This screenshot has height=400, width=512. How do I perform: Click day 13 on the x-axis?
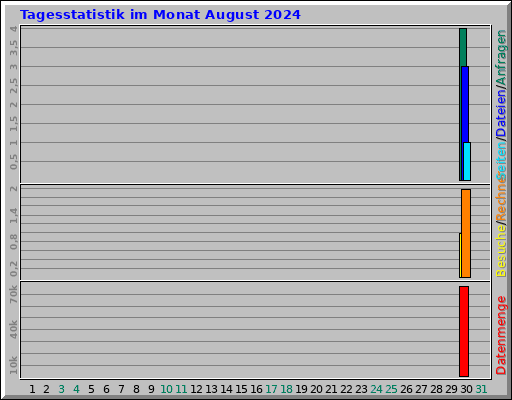pos(211,389)
